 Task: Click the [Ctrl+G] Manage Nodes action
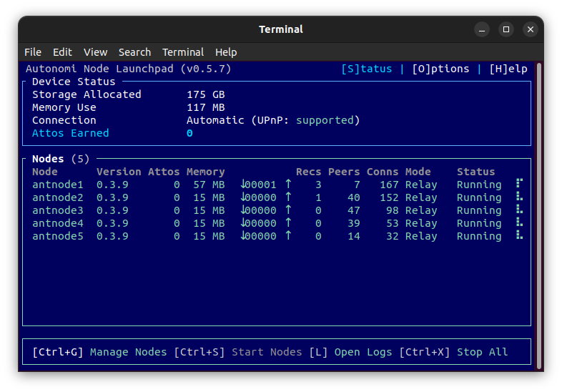99,352
